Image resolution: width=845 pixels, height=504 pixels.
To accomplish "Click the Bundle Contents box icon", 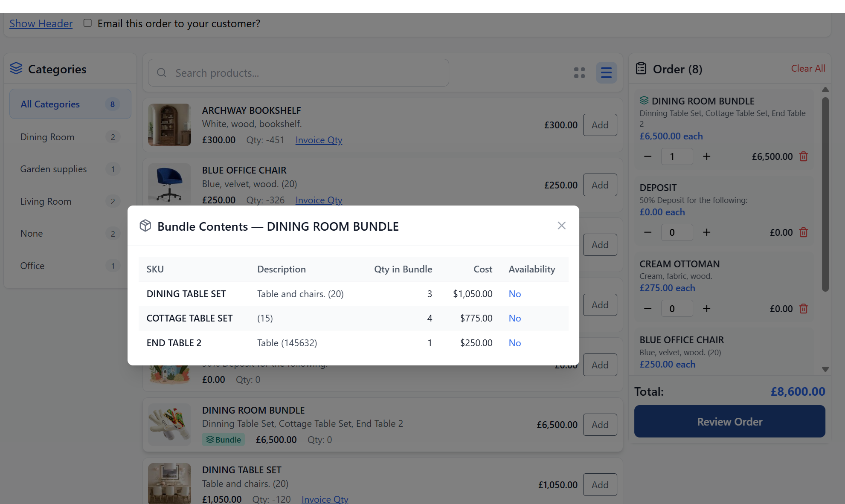I will click(x=145, y=226).
